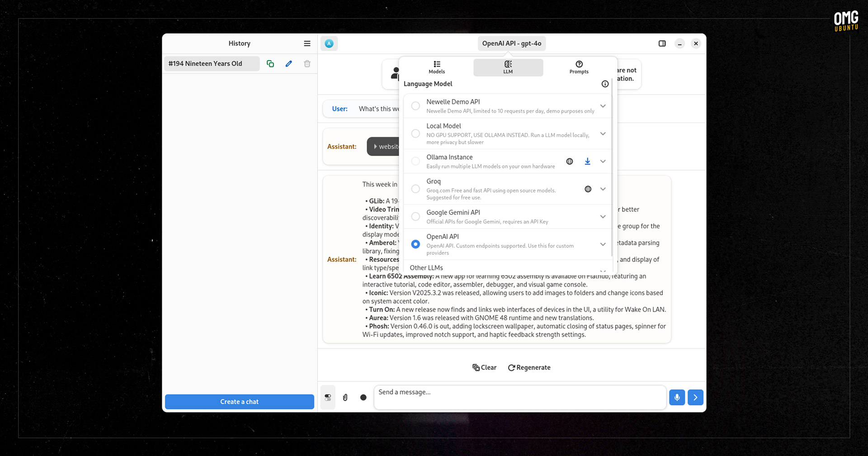Select Newelle Demo API radio button
The image size is (868, 456).
pyautogui.click(x=415, y=106)
